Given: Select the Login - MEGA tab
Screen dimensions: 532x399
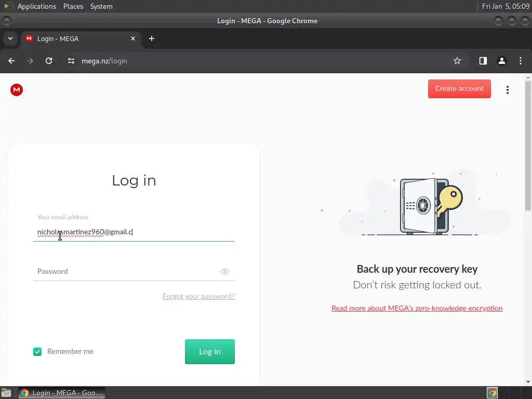Looking at the screenshot, I should pyautogui.click(x=82, y=38).
